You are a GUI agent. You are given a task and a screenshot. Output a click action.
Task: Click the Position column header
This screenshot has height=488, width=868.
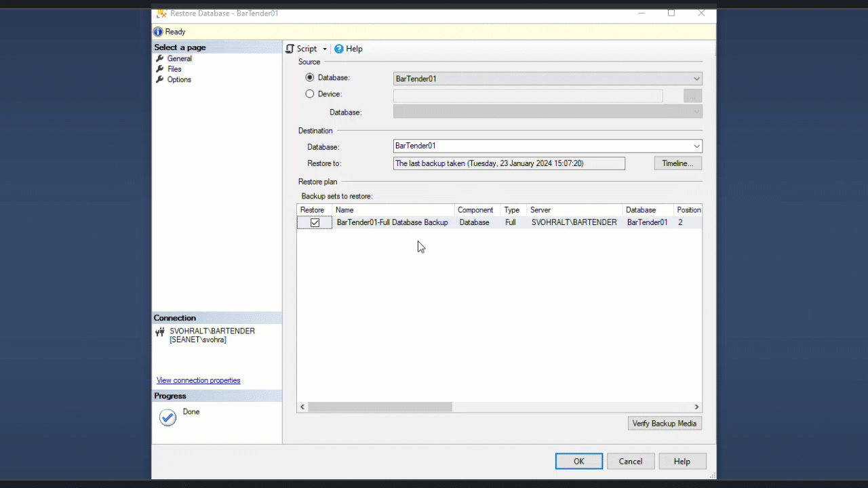(688, 210)
